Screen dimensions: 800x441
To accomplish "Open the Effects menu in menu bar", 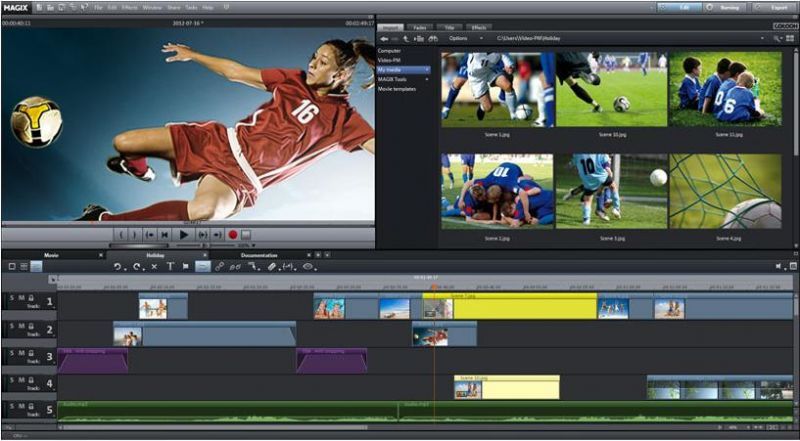I will click(129, 7).
